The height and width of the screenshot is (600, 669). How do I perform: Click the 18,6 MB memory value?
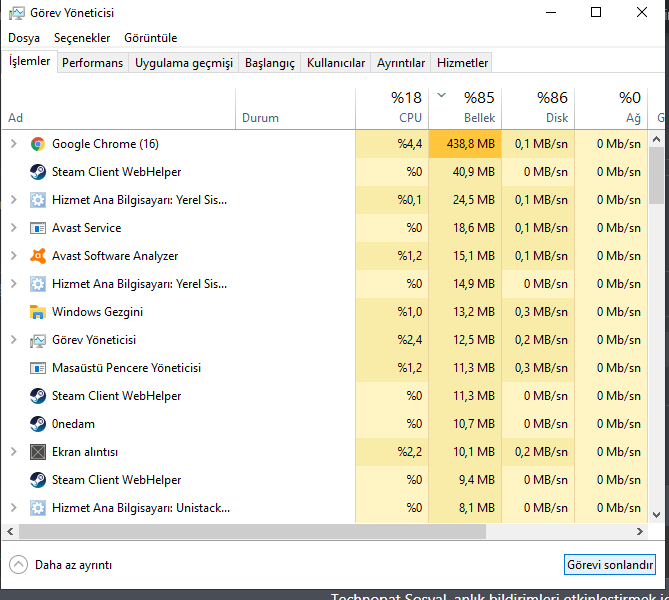[x=474, y=228]
